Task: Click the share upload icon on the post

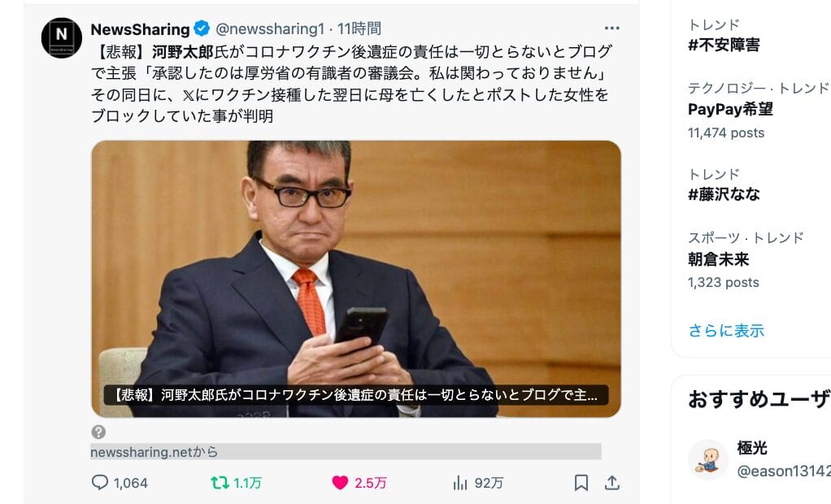Action: pos(611,483)
